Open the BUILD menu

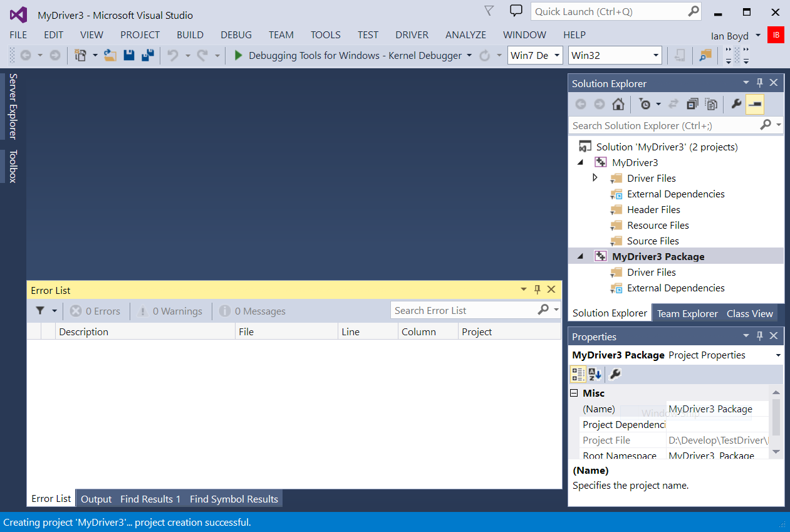pos(190,35)
